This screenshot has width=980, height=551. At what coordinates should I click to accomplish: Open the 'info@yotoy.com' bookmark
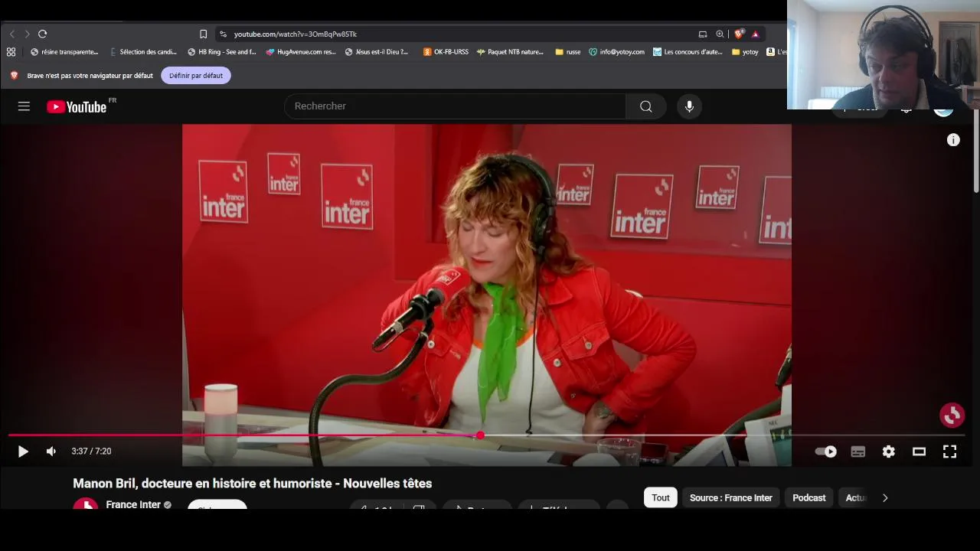click(617, 52)
